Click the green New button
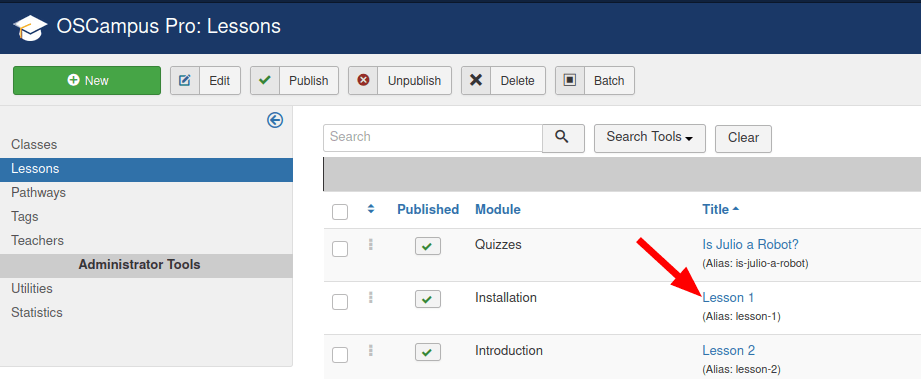Viewport: 921px width, 379px height. [x=87, y=81]
